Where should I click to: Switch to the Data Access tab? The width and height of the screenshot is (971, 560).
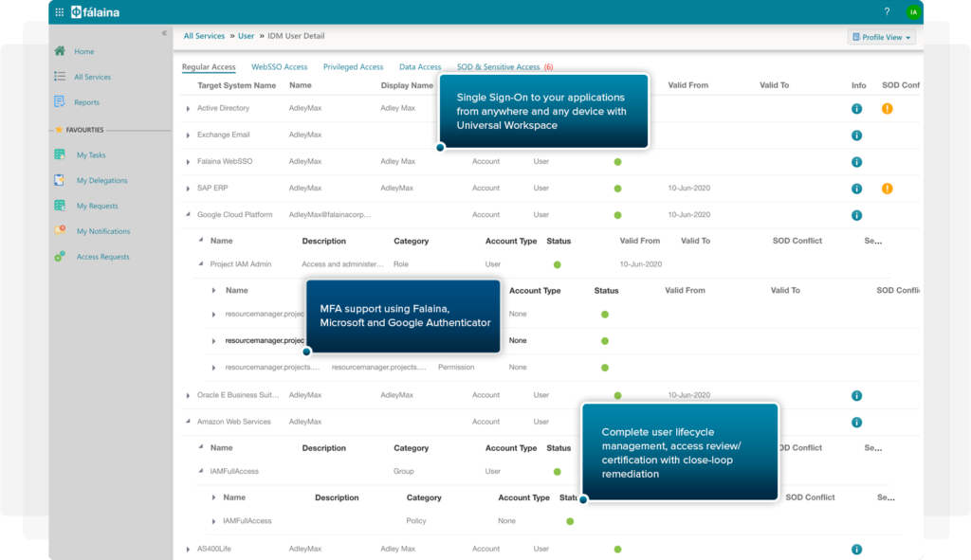420,67
